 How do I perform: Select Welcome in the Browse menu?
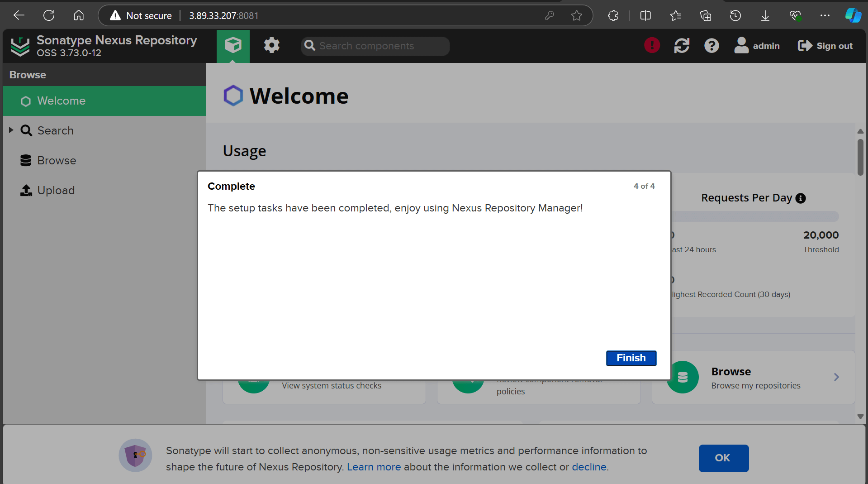[62, 101]
